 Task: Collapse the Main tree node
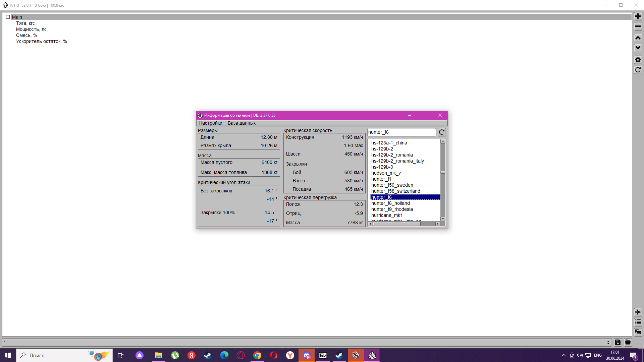(x=8, y=17)
